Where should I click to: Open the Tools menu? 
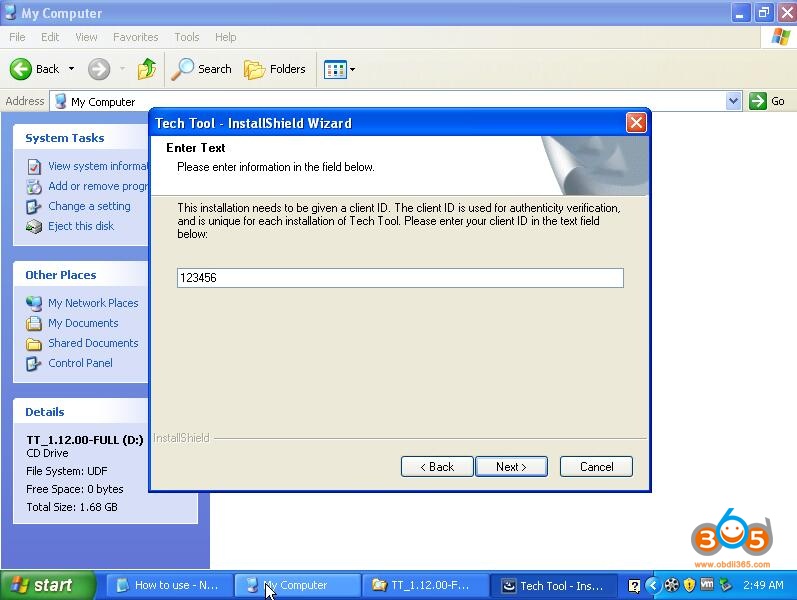pos(187,37)
